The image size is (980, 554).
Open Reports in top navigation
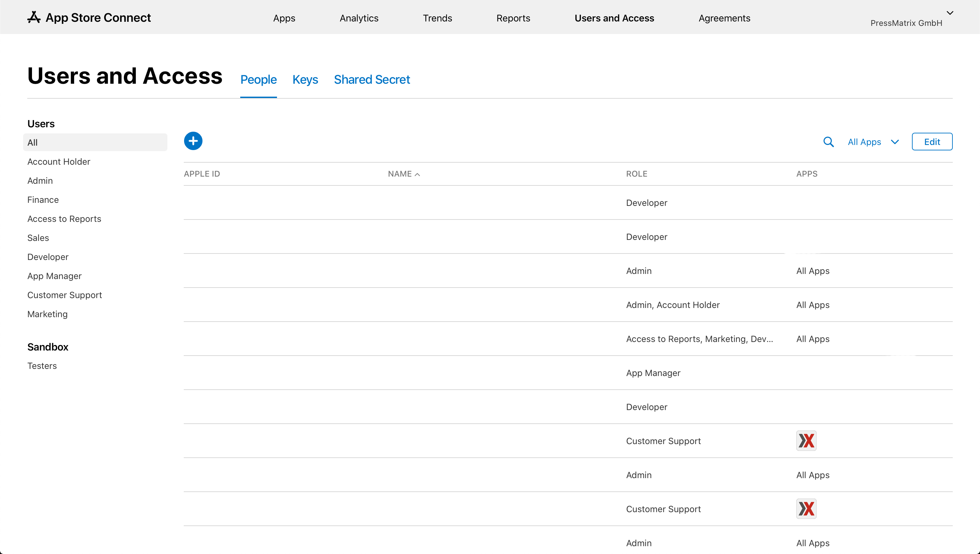pos(513,18)
